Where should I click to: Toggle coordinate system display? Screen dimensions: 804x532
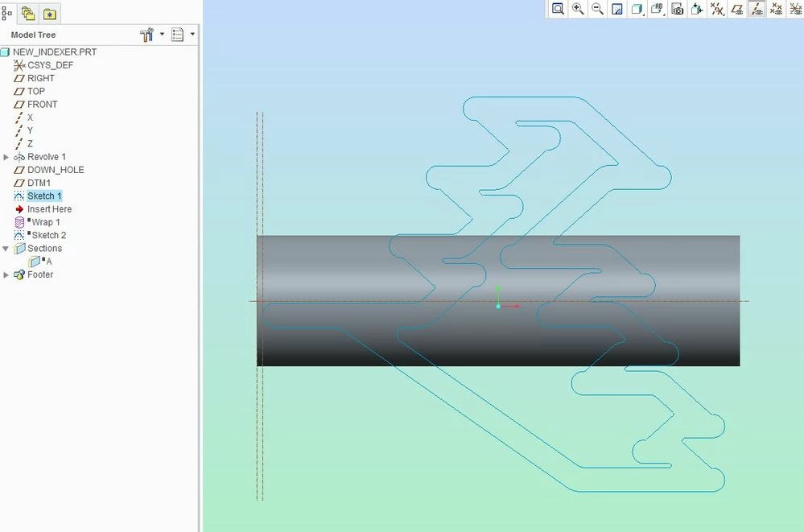click(x=795, y=9)
